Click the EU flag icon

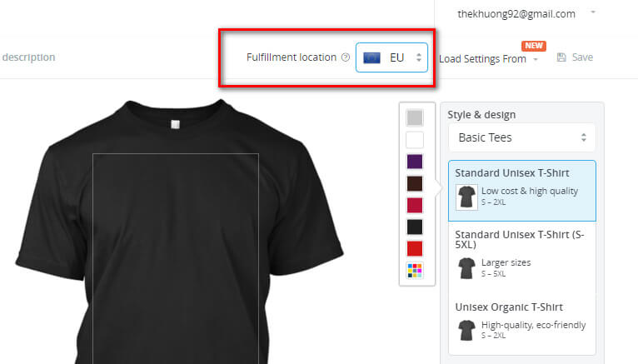coord(372,57)
